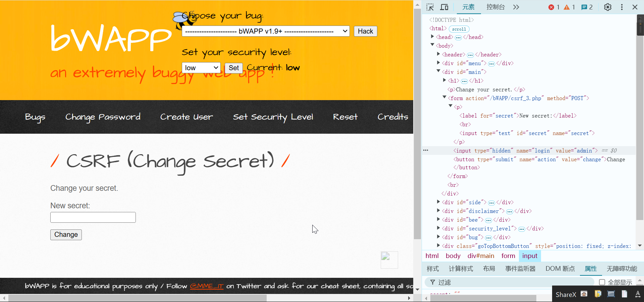The height and width of the screenshot is (302, 644).
Task: Activate the DevTools element inspector picker
Action: coord(430,7)
